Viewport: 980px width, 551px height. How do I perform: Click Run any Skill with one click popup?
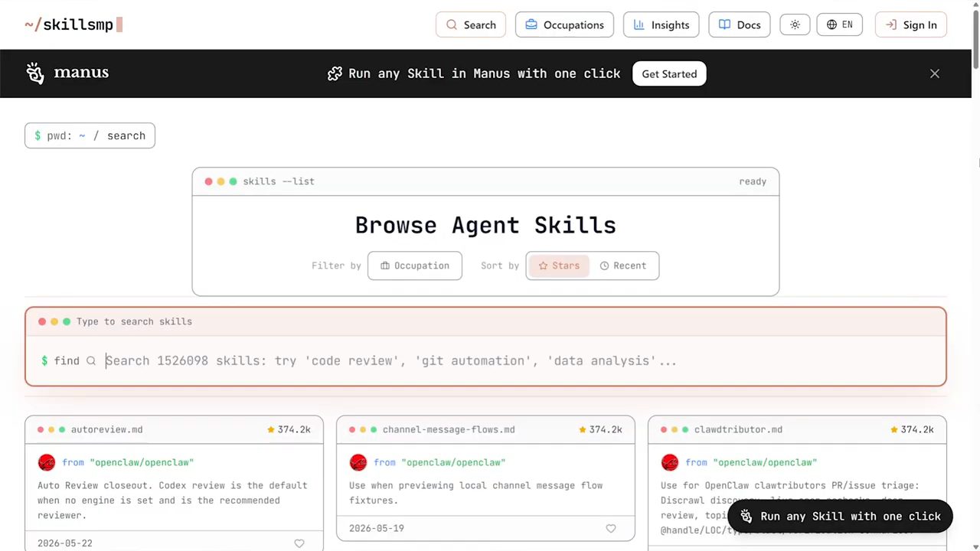coord(840,517)
